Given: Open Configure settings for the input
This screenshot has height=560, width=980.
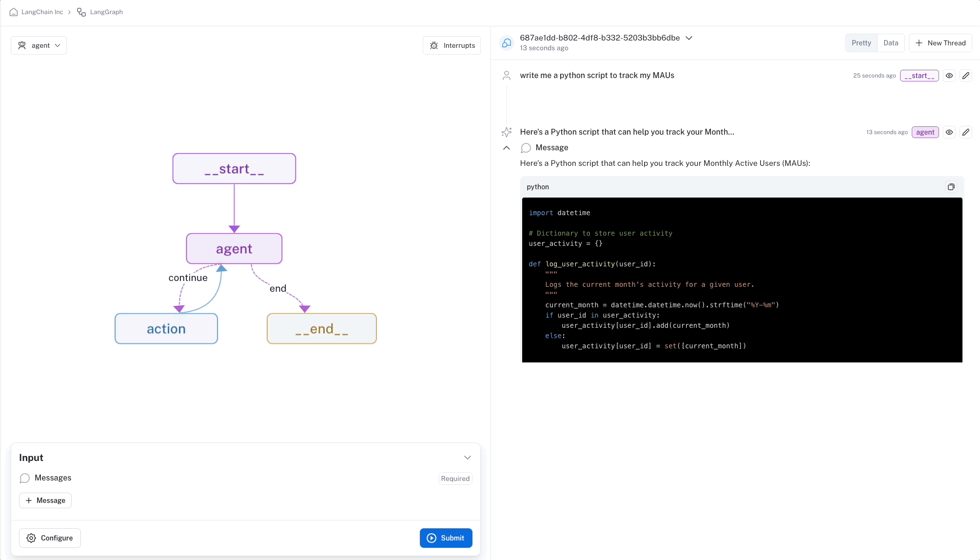Looking at the screenshot, I should 50,538.
